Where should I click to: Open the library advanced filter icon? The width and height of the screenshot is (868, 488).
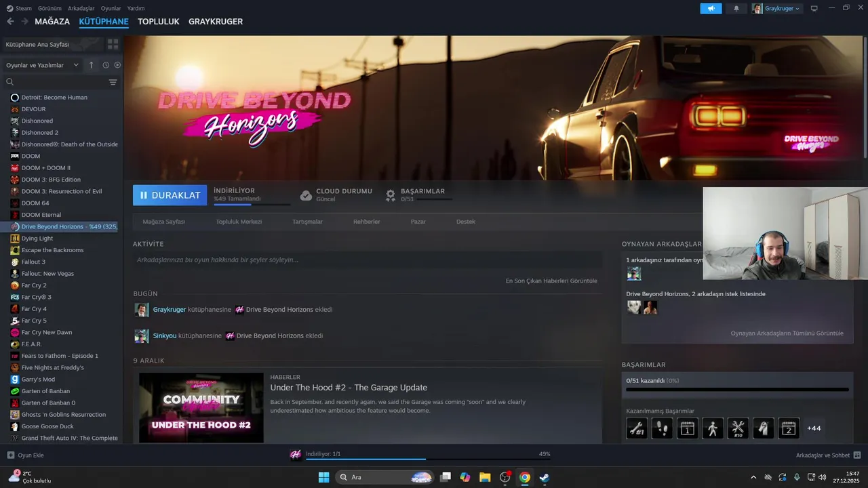113,82
